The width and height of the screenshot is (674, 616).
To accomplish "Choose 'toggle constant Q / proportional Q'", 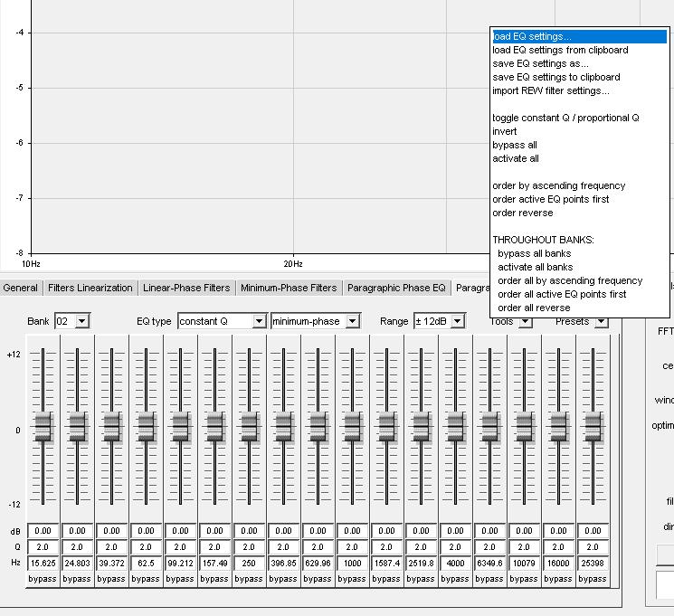I will [x=565, y=118].
